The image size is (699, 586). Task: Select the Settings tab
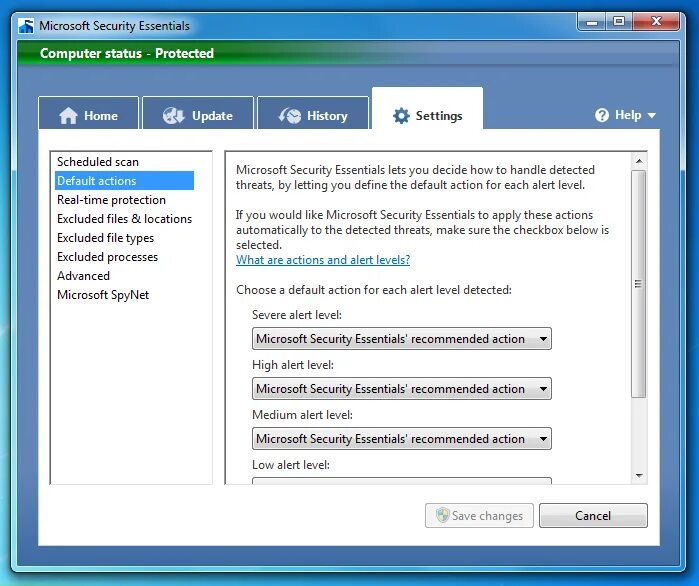tap(427, 108)
